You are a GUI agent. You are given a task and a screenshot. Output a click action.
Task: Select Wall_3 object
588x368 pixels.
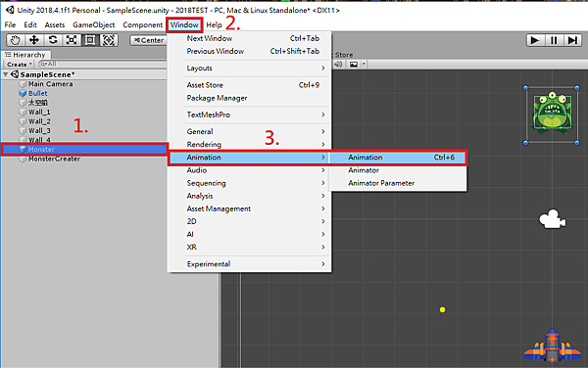[39, 130]
